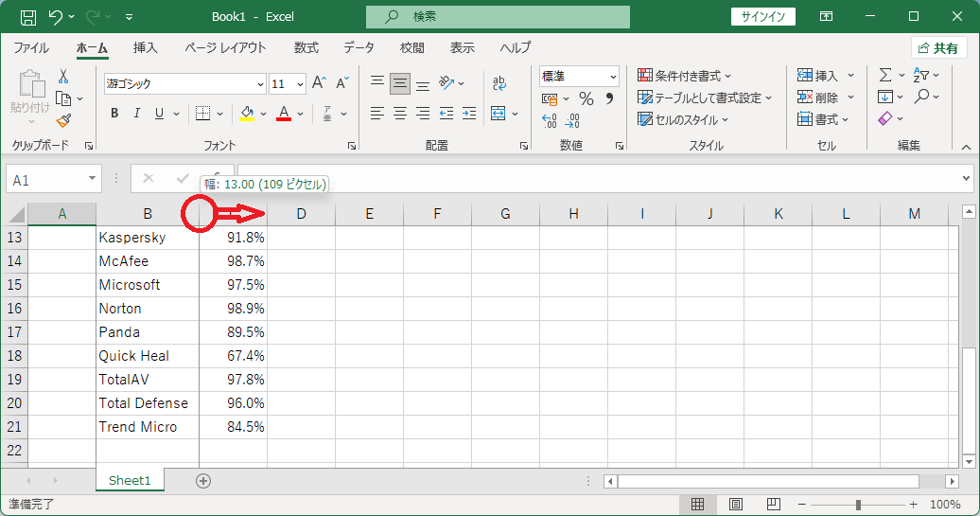Expand the Name Box dropdown arrow
The width and height of the screenshot is (980, 516).
(x=92, y=179)
